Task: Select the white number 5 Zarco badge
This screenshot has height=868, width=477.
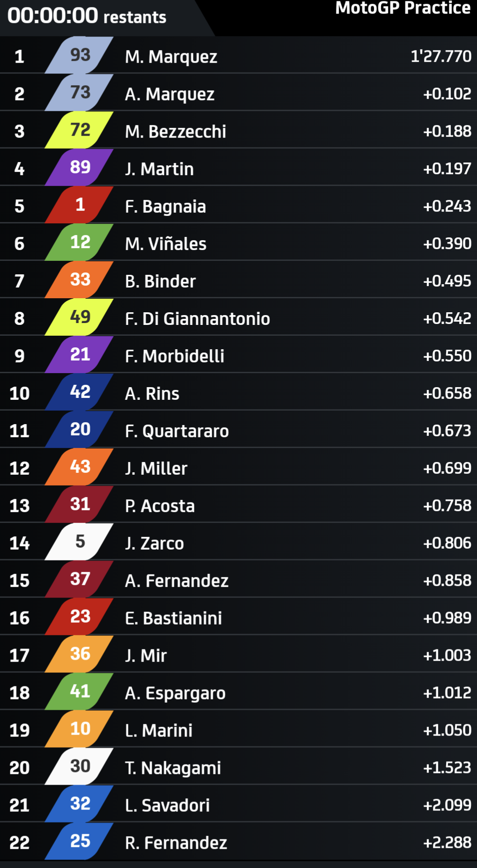Action: coord(79,542)
